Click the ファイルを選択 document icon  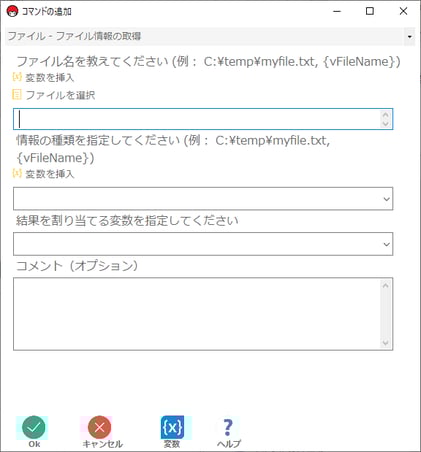[17, 95]
